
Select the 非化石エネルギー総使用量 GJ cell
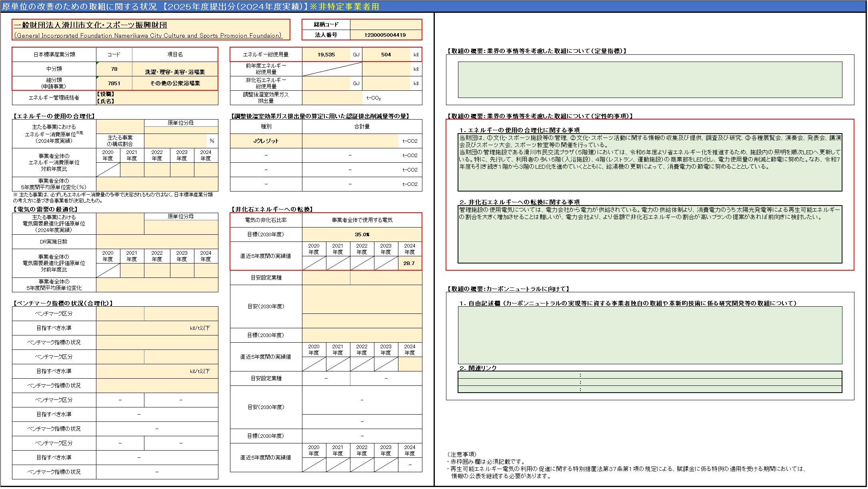(x=326, y=84)
